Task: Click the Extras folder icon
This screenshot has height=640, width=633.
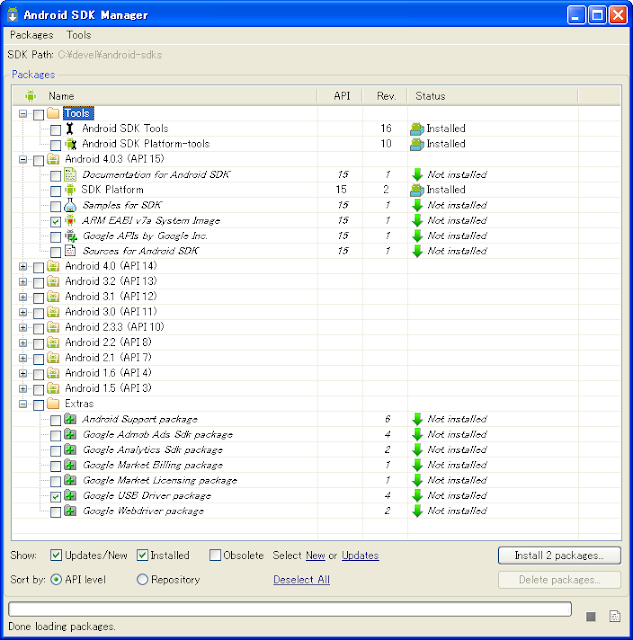Action: [x=53, y=404]
